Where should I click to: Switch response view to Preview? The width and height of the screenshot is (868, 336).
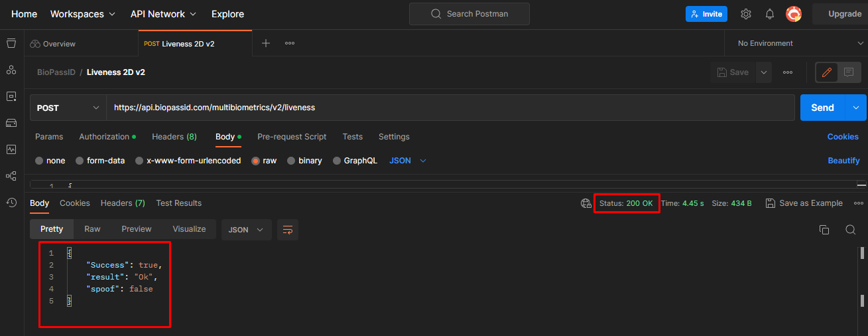point(137,229)
